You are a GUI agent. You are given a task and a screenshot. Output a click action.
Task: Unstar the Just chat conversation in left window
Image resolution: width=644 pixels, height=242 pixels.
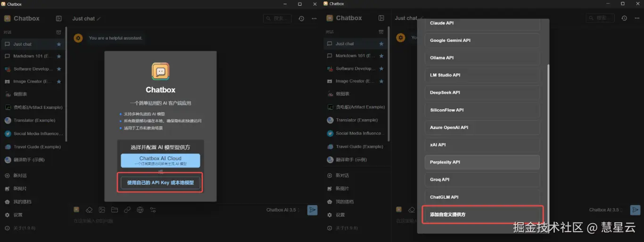click(59, 44)
